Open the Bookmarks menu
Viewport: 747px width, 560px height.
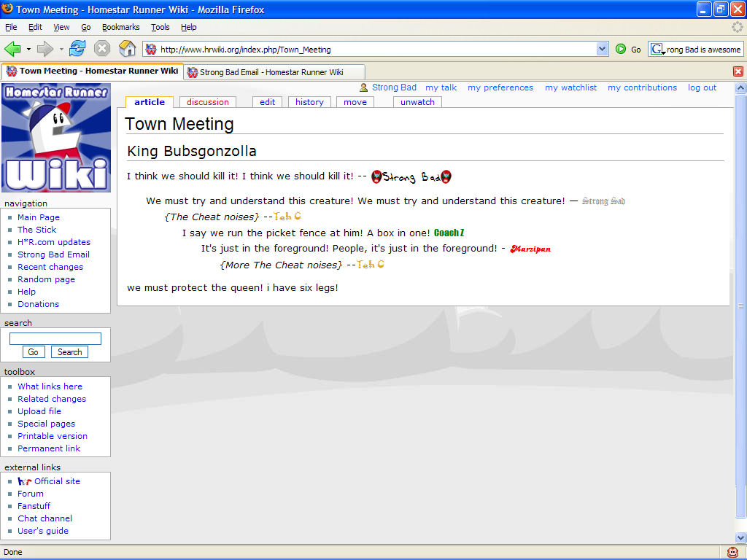120,27
